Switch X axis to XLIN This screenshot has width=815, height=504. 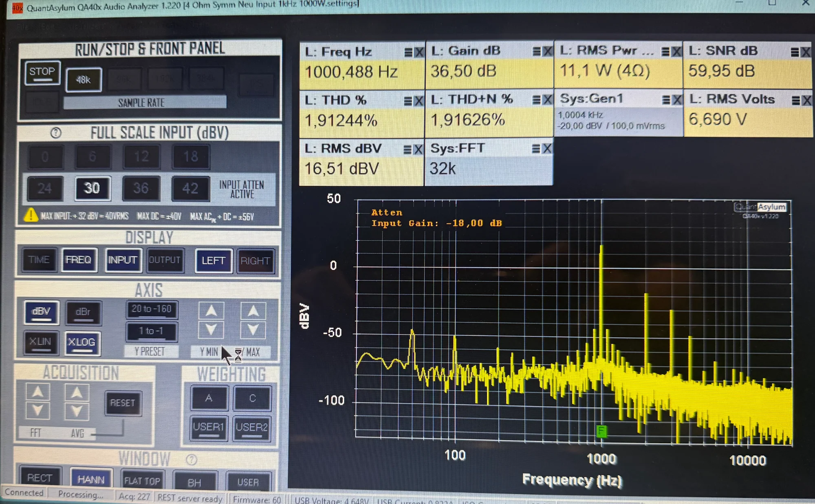pyautogui.click(x=41, y=342)
